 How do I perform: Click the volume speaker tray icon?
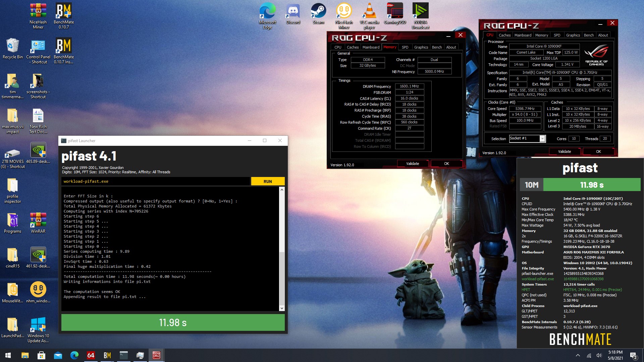pos(599,355)
